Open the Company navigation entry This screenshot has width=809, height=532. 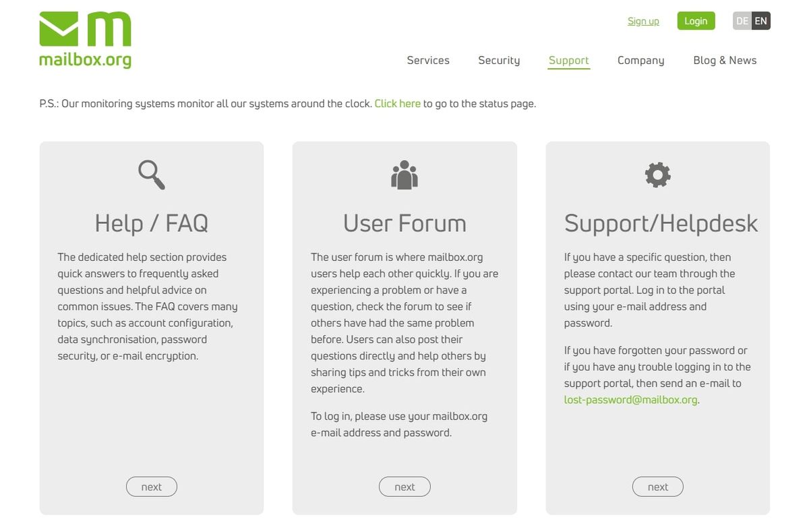(x=640, y=60)
